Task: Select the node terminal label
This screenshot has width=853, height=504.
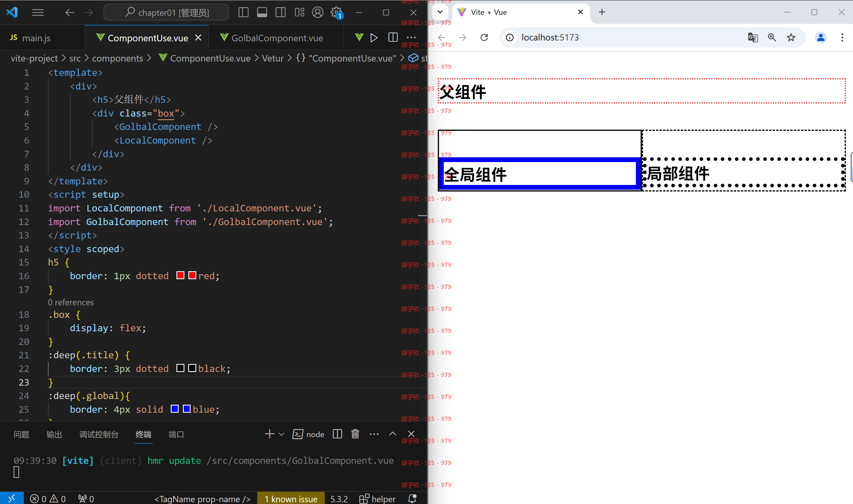Action: (308, 434)
